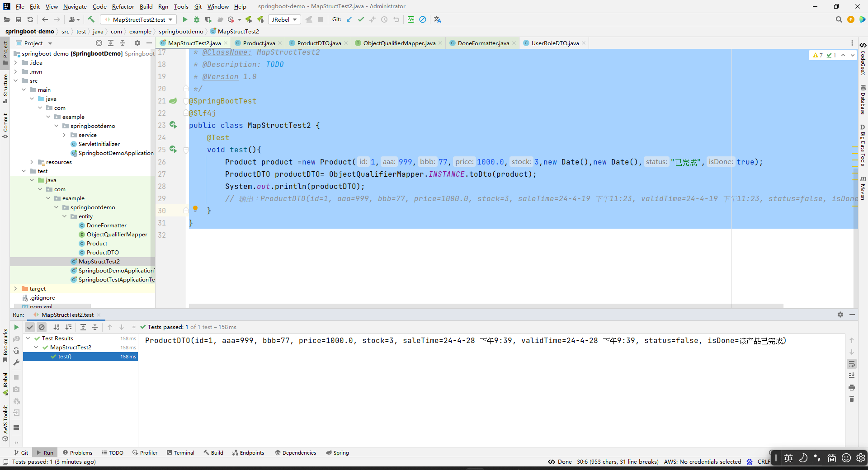The width and height of the screenshot is (868, 470).
Task: Toggle dark theme via moon icon in status bar
Action: [803, 458]
